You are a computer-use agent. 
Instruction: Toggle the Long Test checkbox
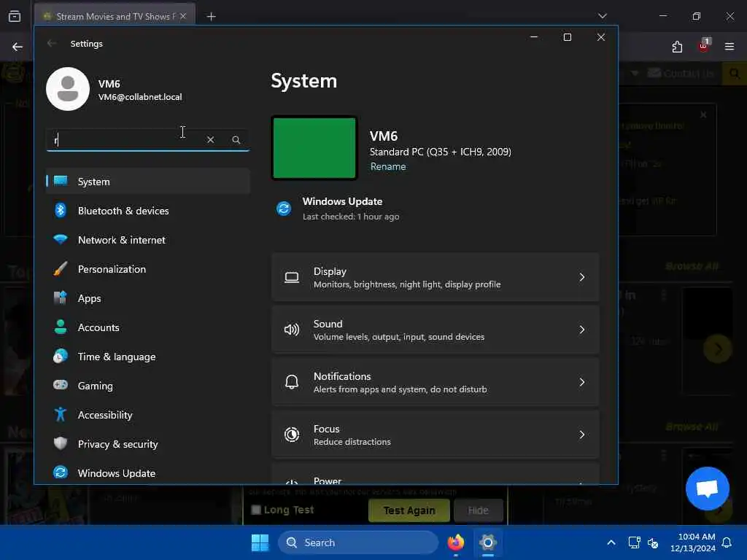coord(256,510)
